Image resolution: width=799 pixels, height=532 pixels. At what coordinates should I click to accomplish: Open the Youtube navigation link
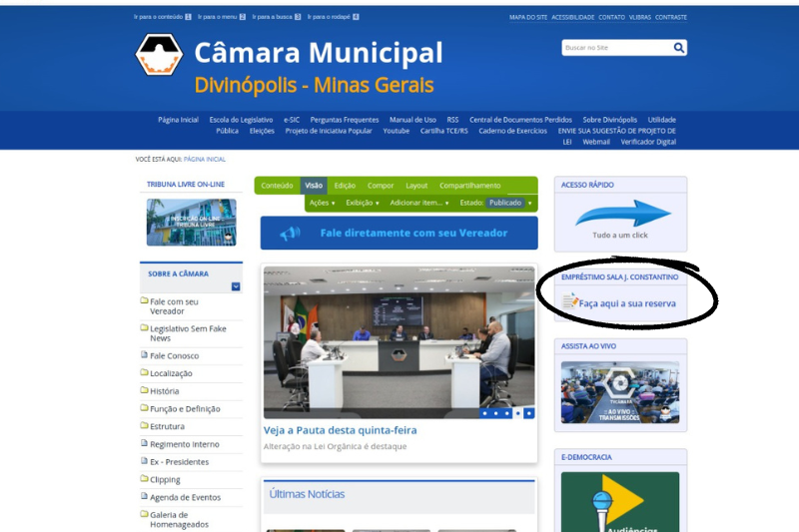(x=396, y=131)
